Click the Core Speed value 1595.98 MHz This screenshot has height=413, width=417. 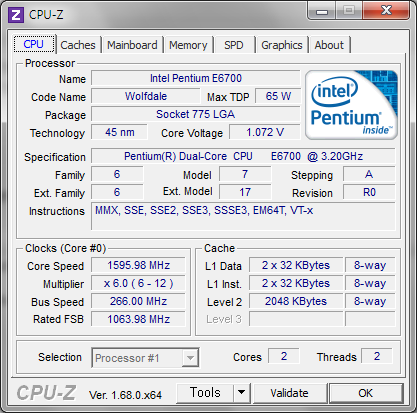click(138, 265)
